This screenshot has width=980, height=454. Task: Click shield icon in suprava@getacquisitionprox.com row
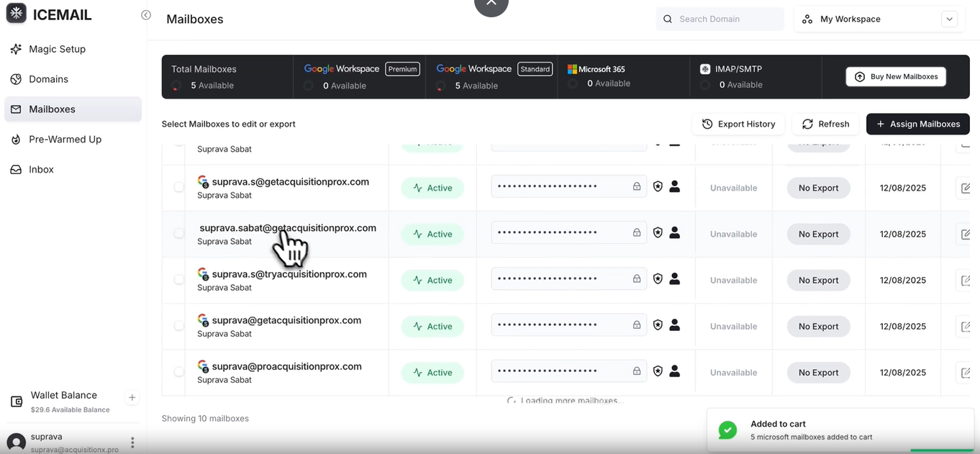pos(658,324)
